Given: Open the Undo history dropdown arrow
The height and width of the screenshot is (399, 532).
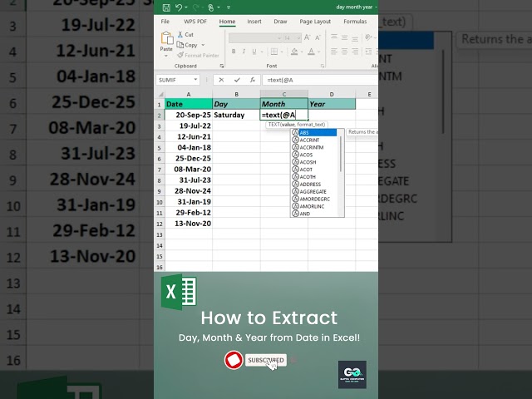Looking at the screenshot, I should pyautogui.click(x=186, y=7).
